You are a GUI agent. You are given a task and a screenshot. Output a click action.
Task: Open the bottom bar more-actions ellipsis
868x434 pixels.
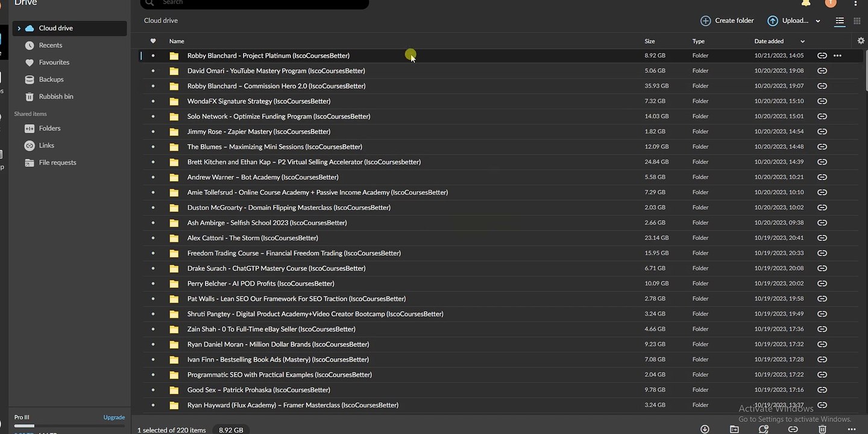(852, 429)
